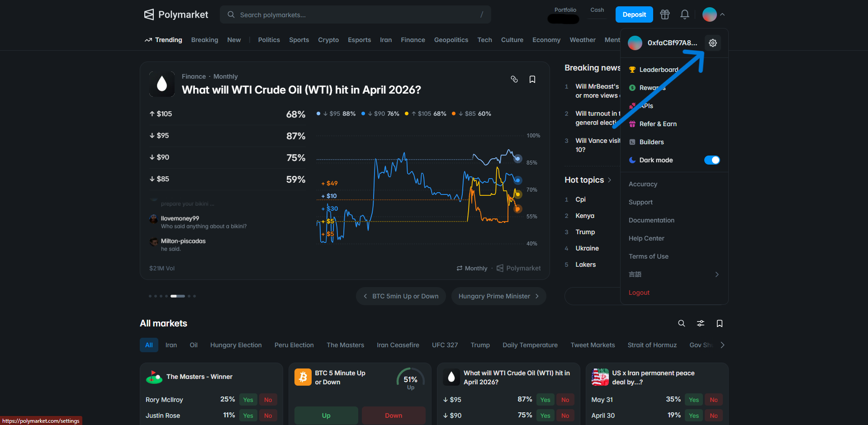Click Builders icon in menu
This screenshot has height=425, width=868.
click(x=632, y=142)
